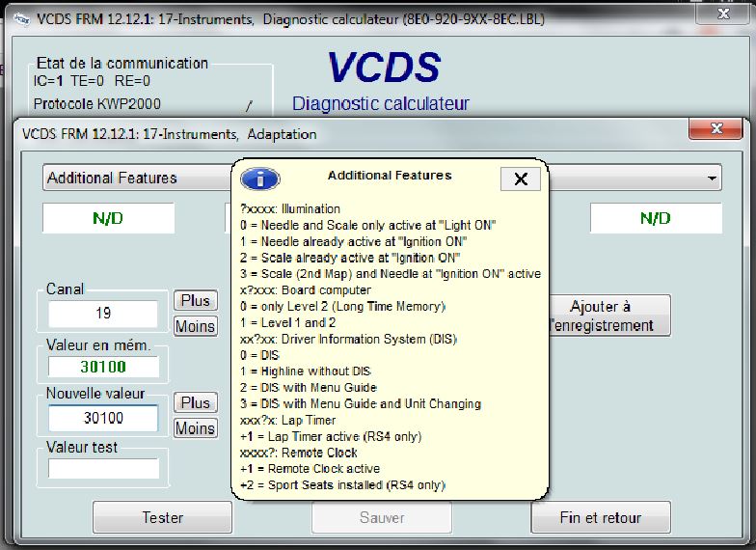This screenshot has height=550, width=756.
Task: Click the line "1 = Level 1 and 2"
Action: click(x=287, y=322)
